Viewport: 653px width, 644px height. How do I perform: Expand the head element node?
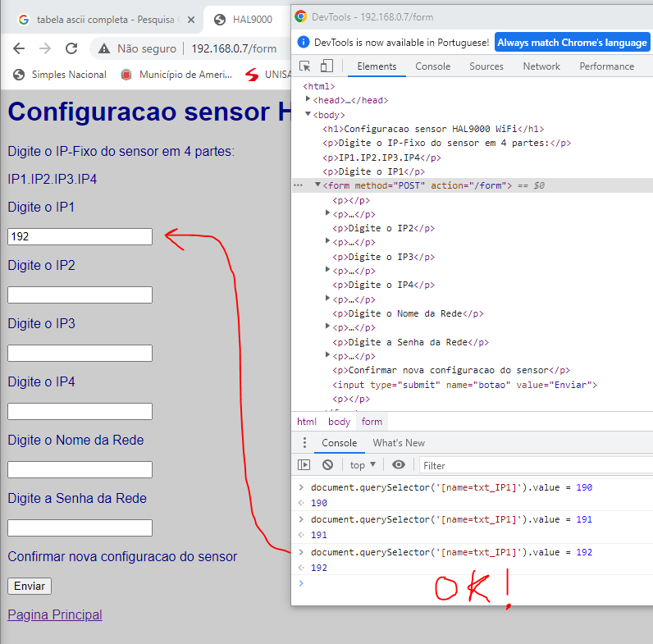(308, 99)
